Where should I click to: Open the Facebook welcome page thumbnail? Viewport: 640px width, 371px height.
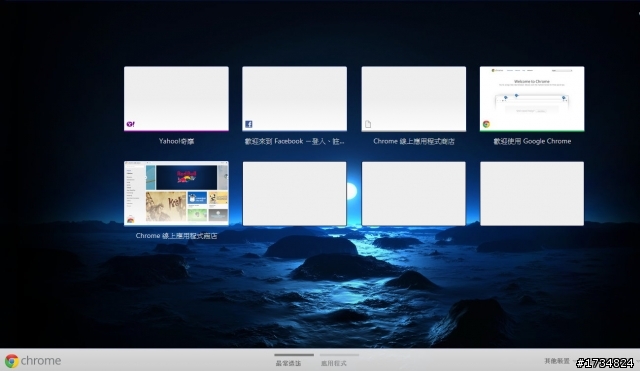pyautogui.click(x=295, y=99)
